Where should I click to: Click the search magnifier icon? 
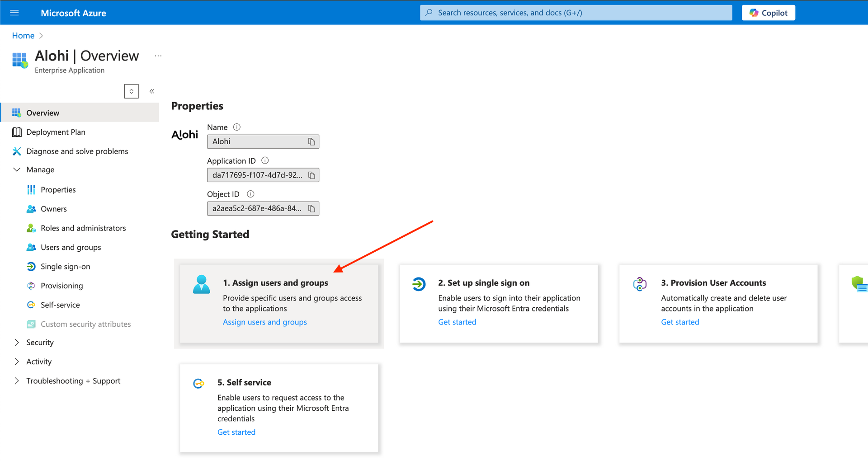(429, 13)
